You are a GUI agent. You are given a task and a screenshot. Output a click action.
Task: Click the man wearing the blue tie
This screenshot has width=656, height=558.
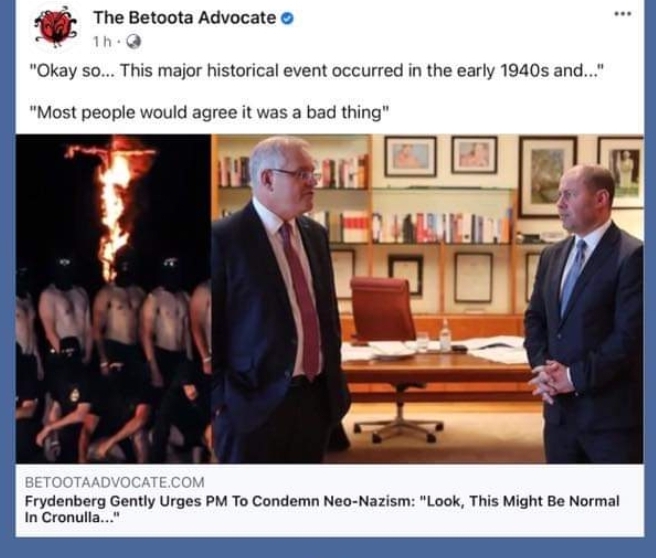586,314
